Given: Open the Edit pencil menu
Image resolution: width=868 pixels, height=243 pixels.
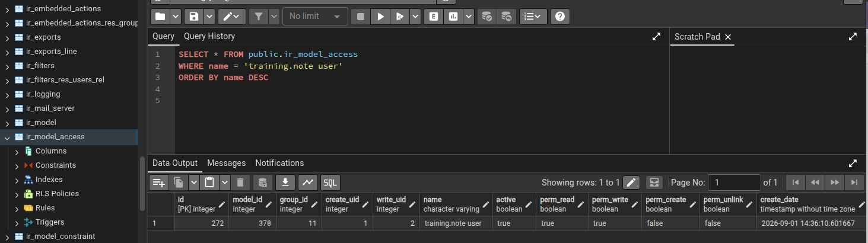Looking at the screenshot, I should (x=232, y=17).
